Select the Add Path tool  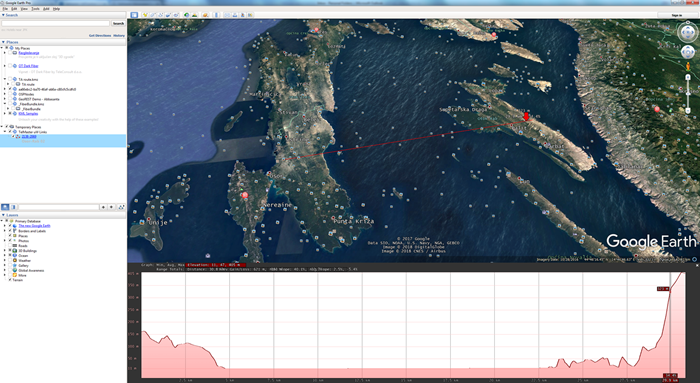coord(161,15)
